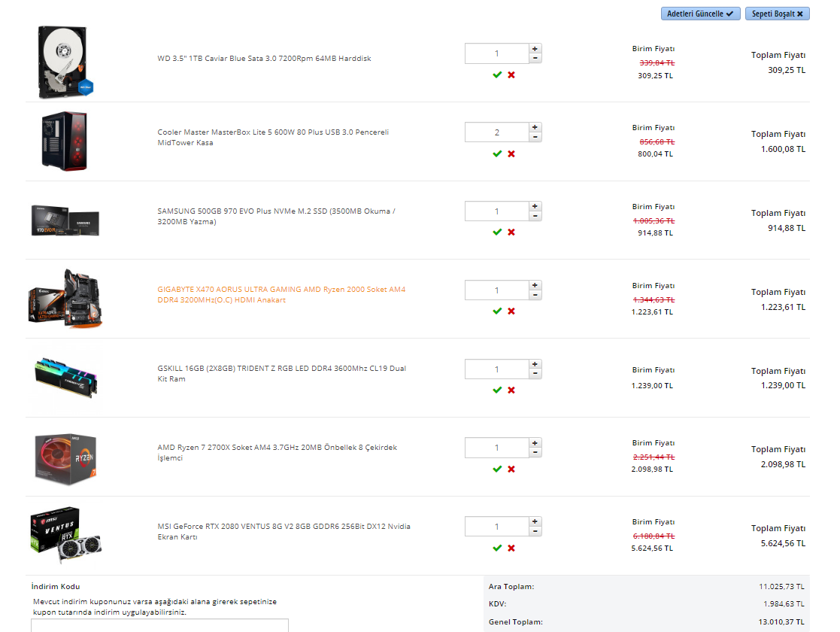The image size is (840, 632).
Task: Click Cooler Master case product thumbnail
Action: coord(64,141)
